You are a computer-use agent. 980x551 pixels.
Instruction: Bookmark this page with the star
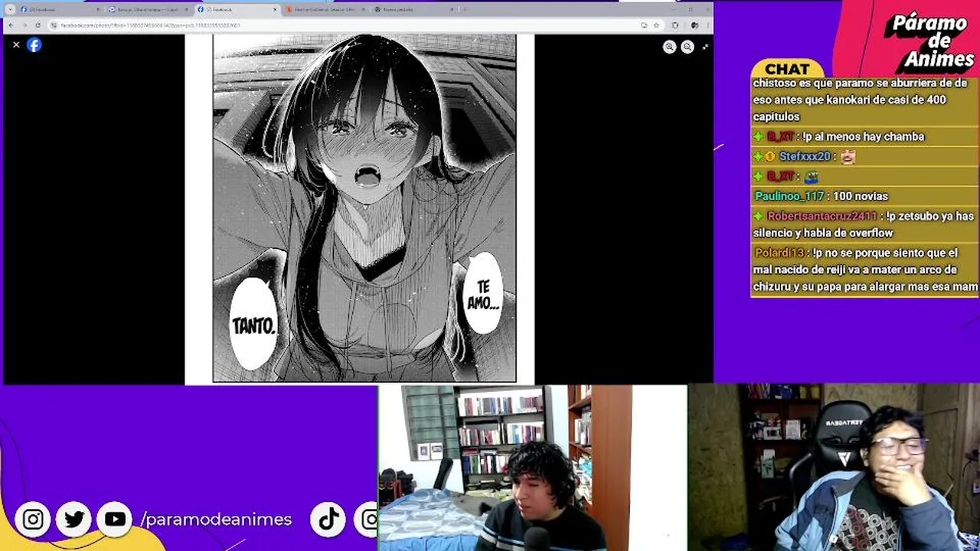[657, 25]
